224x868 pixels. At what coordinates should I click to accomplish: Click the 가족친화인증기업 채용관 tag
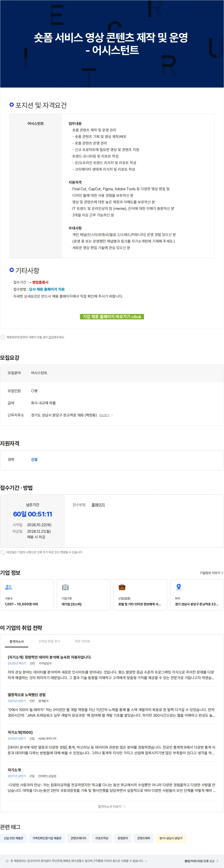click(x=47, y=838)
